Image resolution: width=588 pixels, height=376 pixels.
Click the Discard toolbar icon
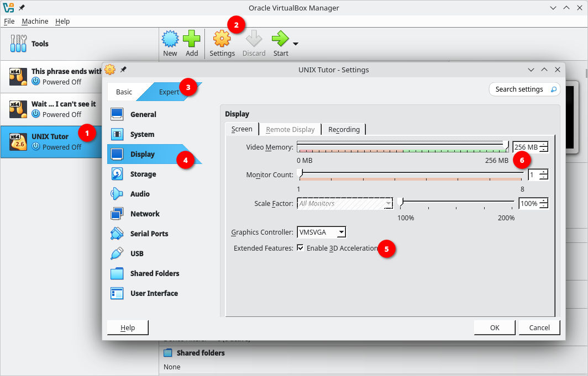pyautogui.click(x=254, y=39)
